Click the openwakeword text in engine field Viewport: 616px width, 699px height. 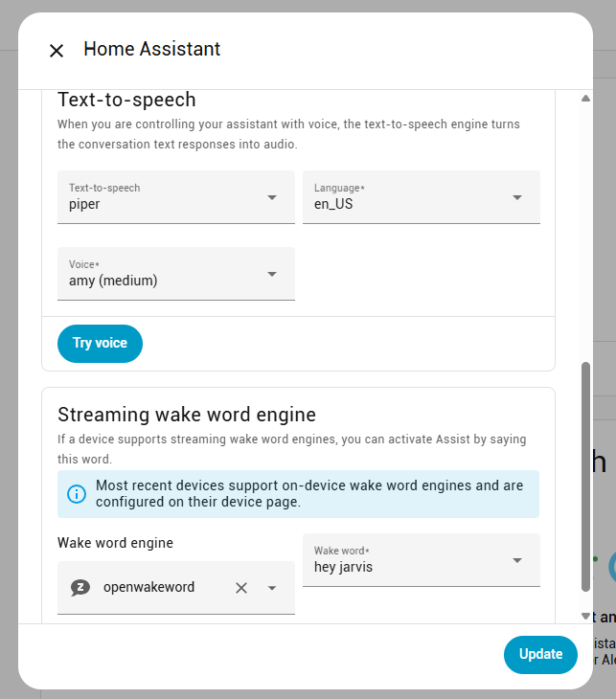click(148, 588)
